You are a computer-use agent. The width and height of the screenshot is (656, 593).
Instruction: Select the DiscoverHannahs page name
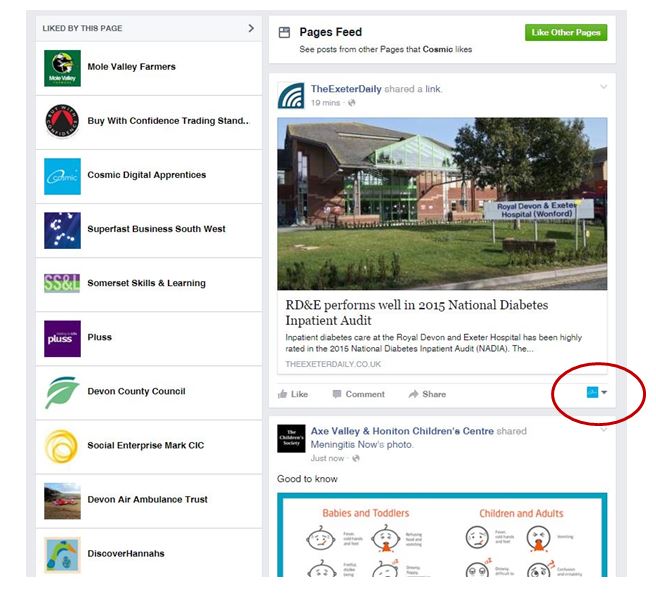(126, 554)
